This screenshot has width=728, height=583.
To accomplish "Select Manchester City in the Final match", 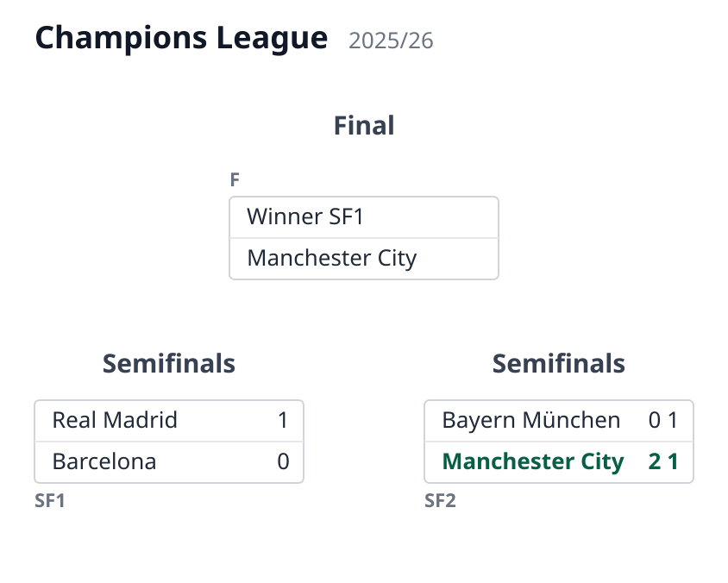I will 364,259.
